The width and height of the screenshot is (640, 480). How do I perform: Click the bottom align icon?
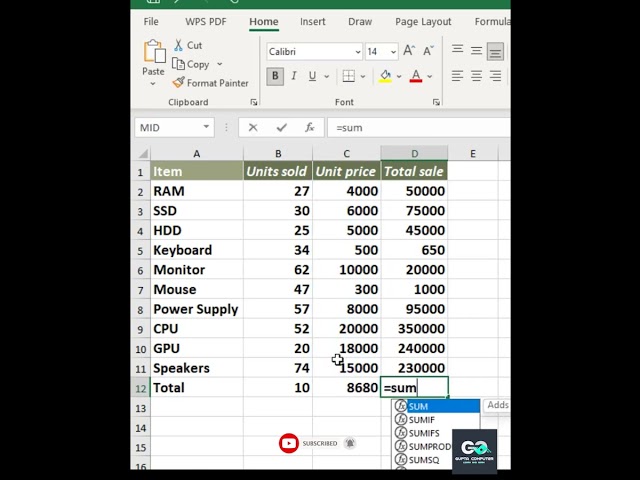pyautogui.click(x=495, y=51)
